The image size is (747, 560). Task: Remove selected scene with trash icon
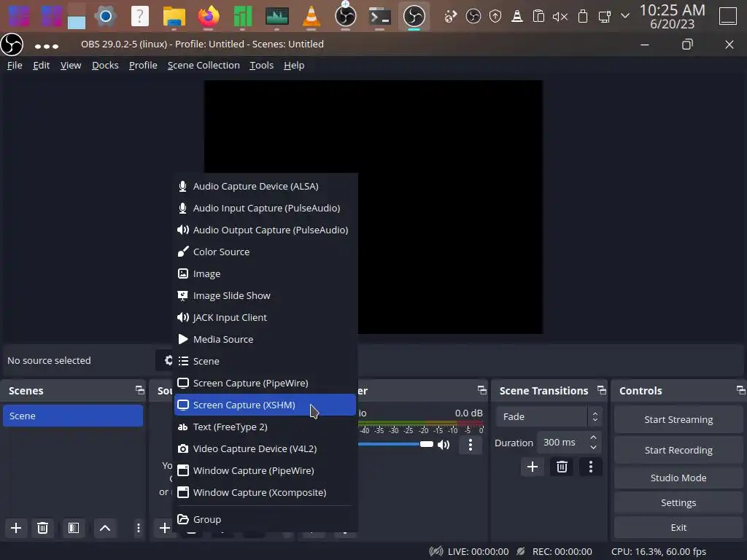click(x=42, y=528)
